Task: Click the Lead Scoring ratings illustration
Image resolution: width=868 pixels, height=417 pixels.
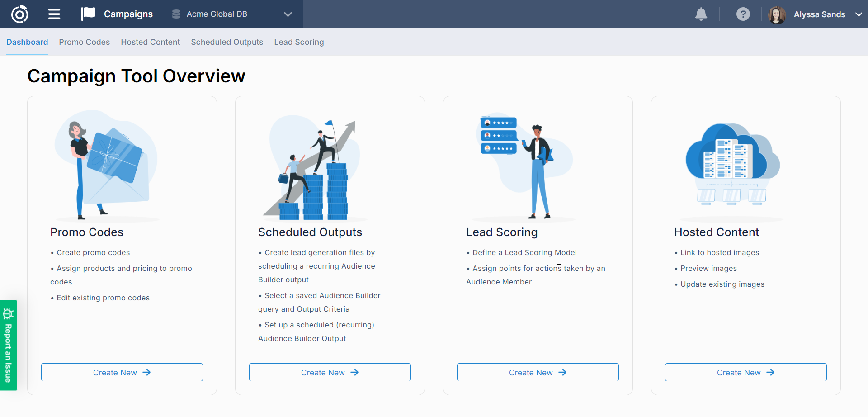Action: 524,165
